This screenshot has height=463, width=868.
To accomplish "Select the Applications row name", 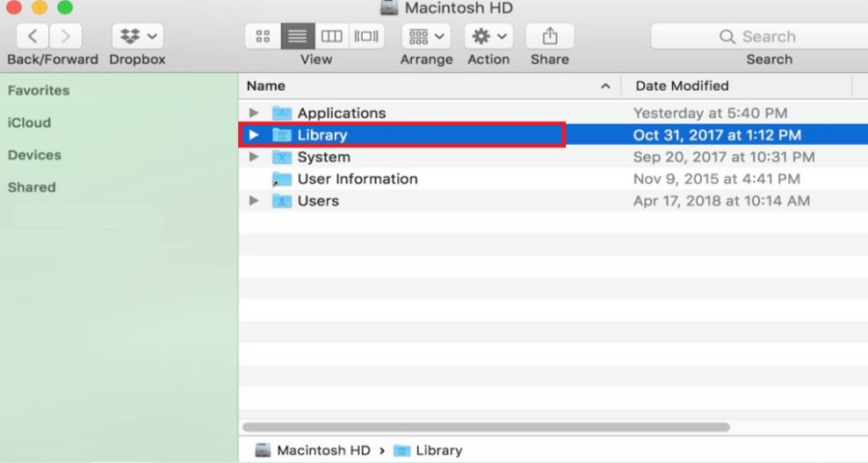I will tap(341, 113).
